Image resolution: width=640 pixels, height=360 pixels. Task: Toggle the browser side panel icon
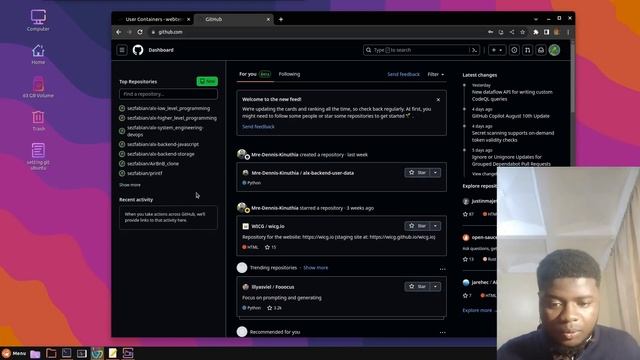tap(547, 32)
